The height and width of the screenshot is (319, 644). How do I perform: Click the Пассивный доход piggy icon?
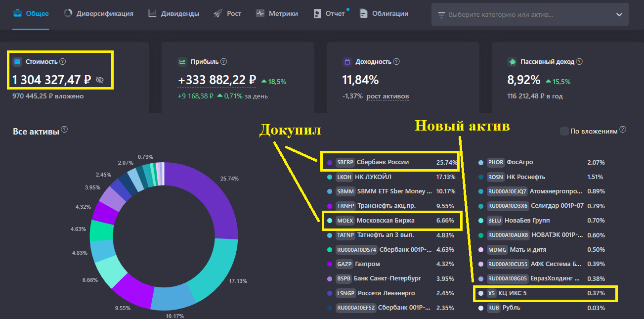512,62
